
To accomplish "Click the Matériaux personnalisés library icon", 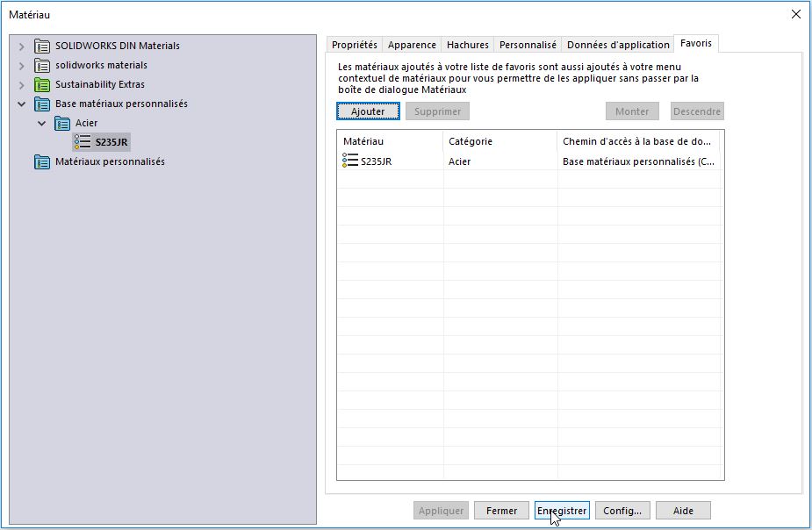I will [42, 161].
